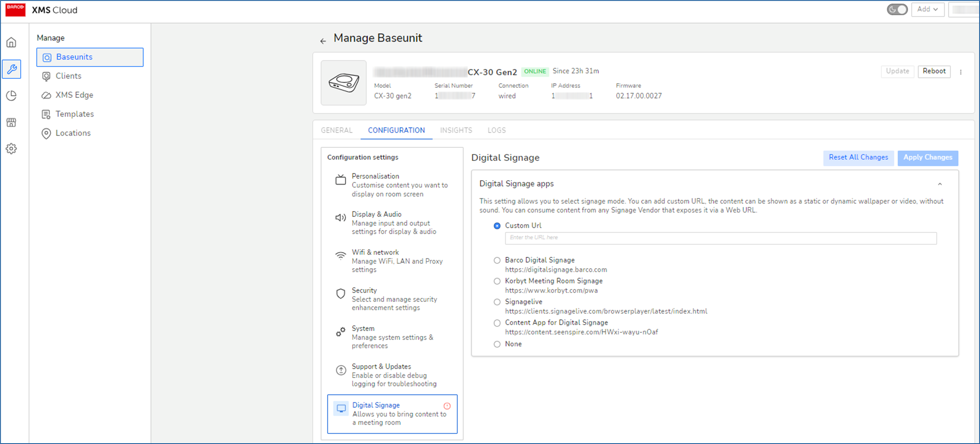
Task: Select the Signagelive radio button
Action: 497,302
